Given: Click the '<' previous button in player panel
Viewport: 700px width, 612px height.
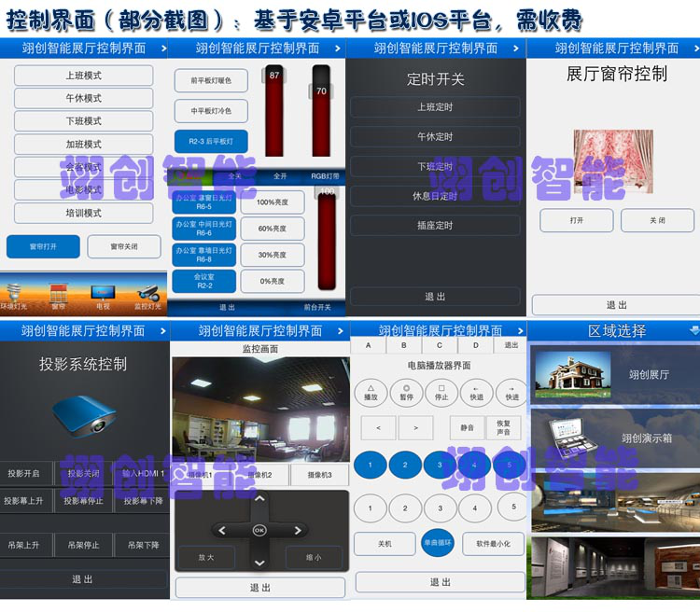Looking at the screenshot, I should pyautogui.click(x=379, y=427).
